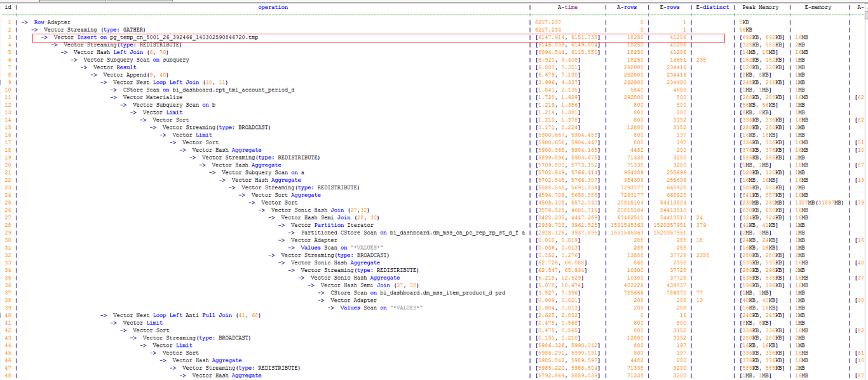868x380 pixels.
Task: Click E-rows value '439837'
Action: pos(675,285)
